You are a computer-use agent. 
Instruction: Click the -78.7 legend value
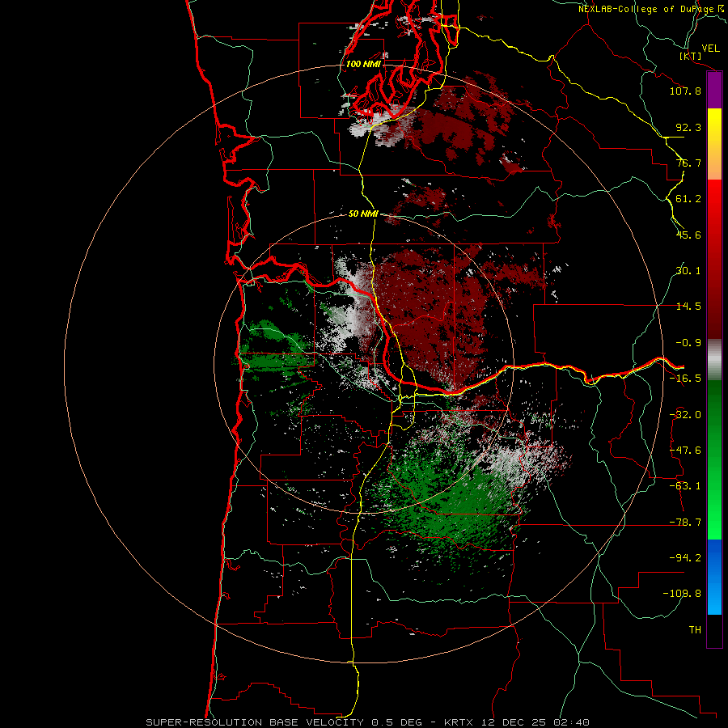tap(685, 523)
